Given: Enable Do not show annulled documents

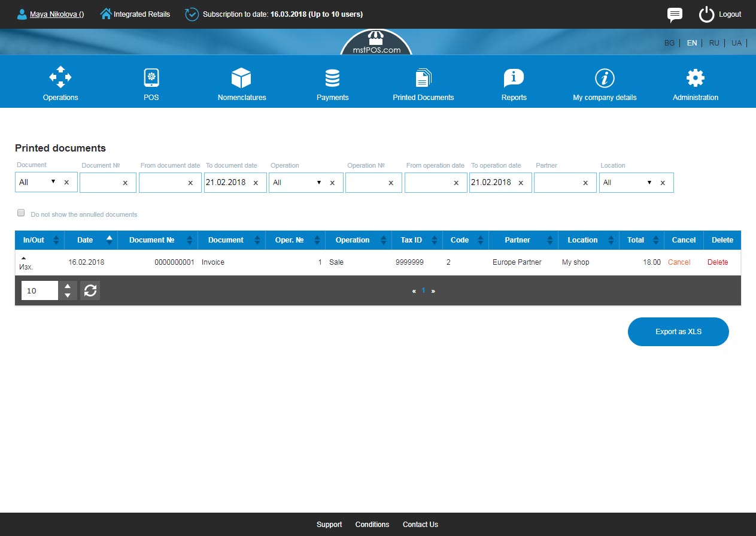Looking at the screenshot, I should coord(21,213).
